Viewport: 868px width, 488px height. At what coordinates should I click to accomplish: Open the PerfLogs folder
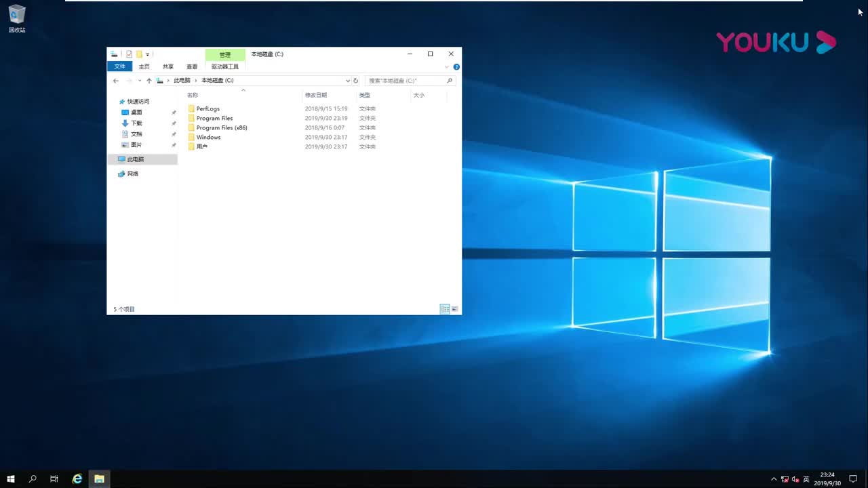coord(208,108)
